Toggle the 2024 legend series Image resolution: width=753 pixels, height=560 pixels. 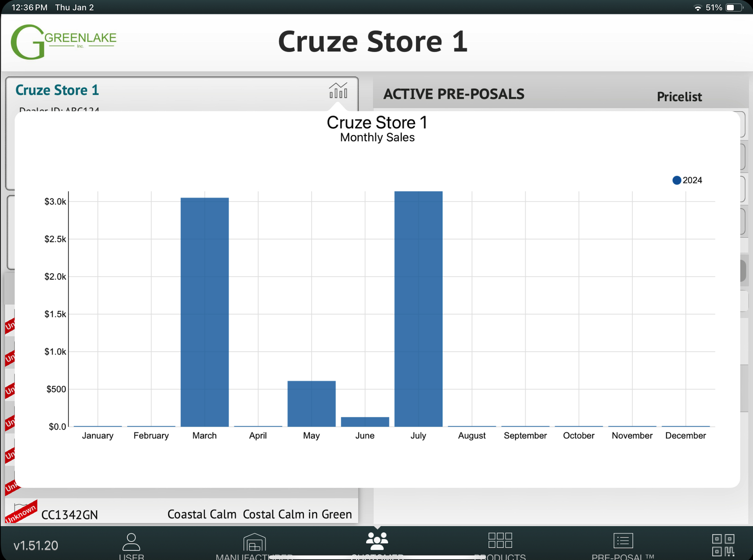pyautogui.click(x=692, y=180)
